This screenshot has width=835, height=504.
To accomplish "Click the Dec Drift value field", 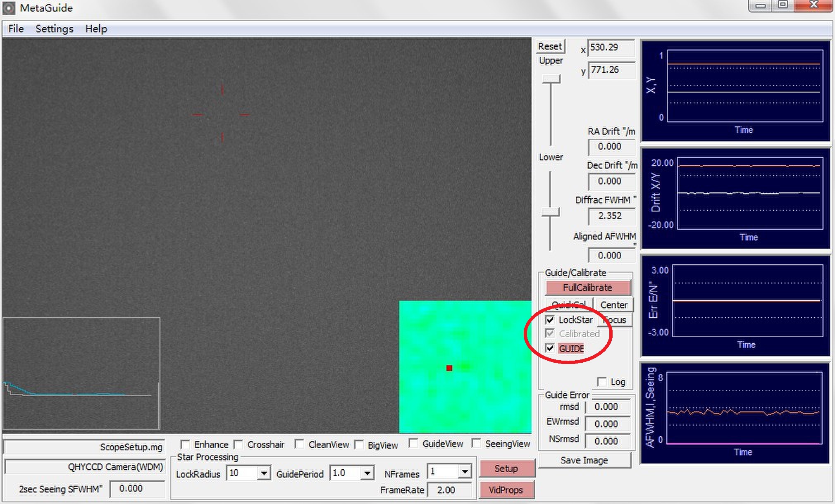I will coord(611,181).
